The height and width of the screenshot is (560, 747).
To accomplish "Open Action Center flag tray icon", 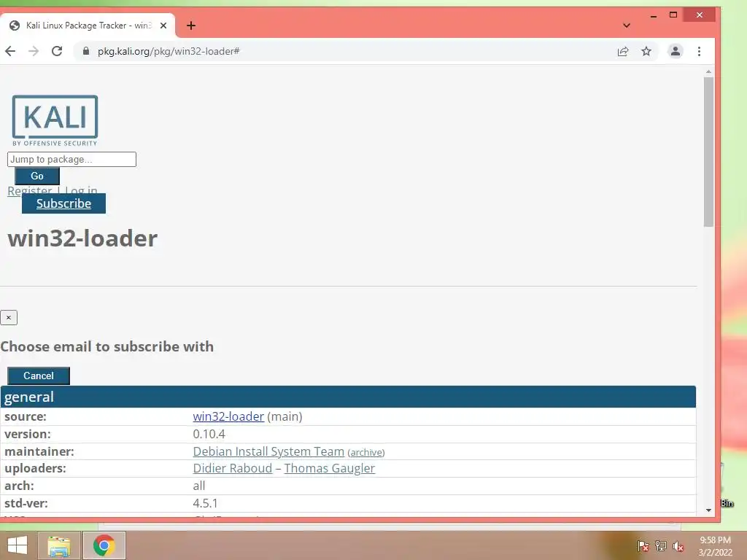I will coord(643,545).
